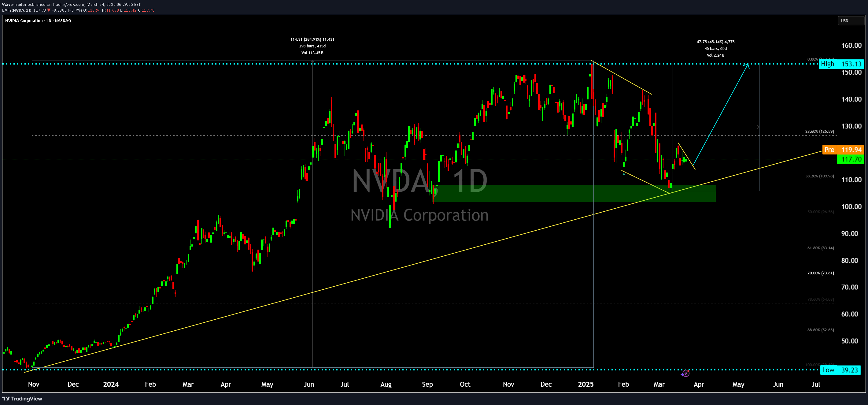868x405 pixels.
Task: Click the 50.00% (96.56) Fibonacci label
Action: [x=821, y=212]
